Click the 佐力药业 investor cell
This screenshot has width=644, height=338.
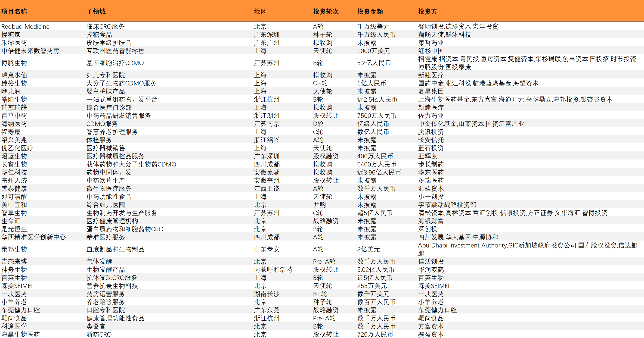pos(431,116)
